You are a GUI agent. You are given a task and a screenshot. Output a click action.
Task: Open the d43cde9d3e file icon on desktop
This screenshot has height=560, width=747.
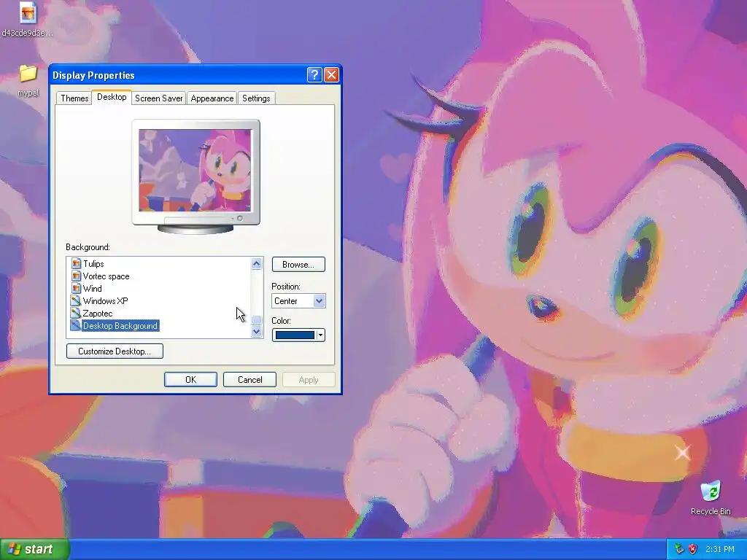[28, 13]
